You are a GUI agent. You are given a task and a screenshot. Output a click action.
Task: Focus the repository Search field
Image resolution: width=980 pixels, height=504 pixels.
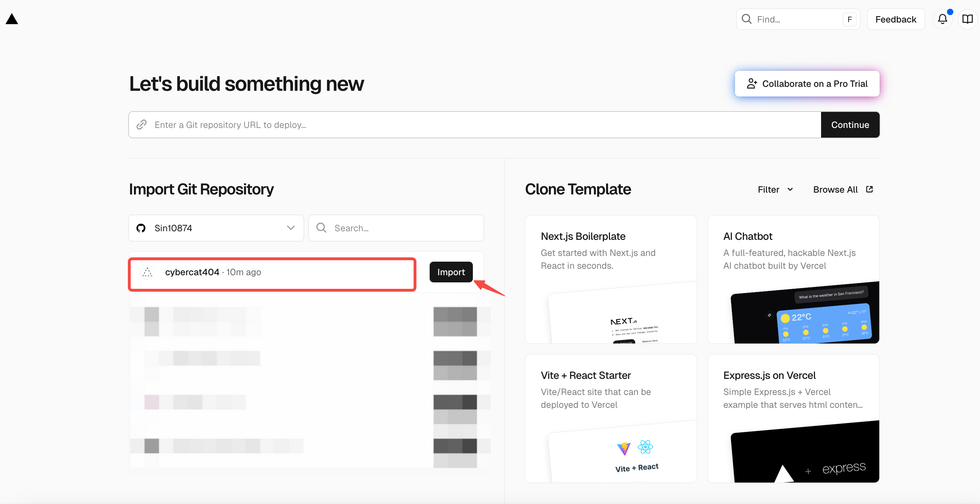pyautogui.click(x=396, y=228)
